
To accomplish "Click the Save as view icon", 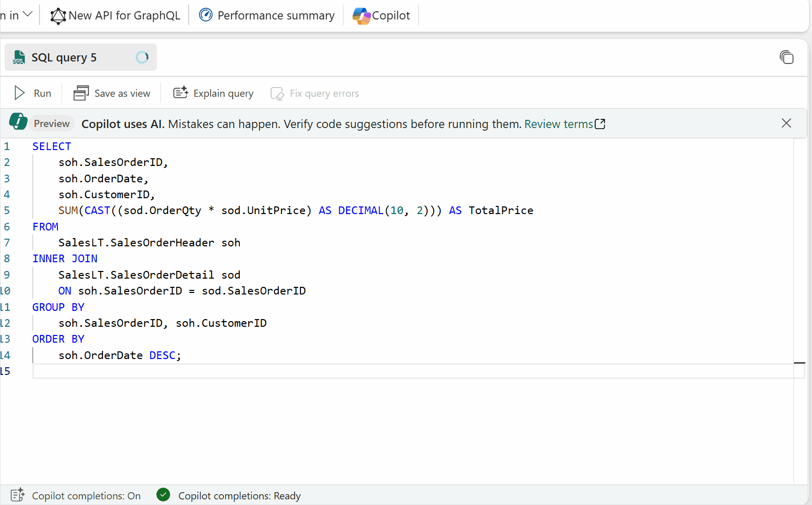I will pos(81,93).
